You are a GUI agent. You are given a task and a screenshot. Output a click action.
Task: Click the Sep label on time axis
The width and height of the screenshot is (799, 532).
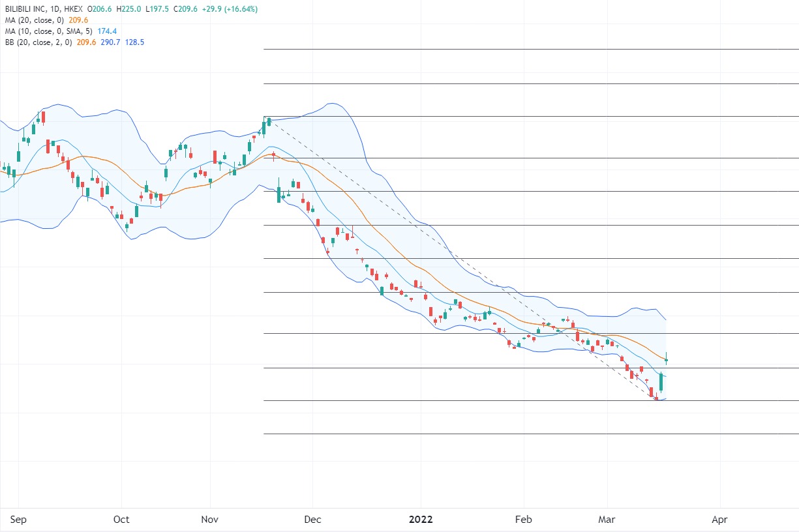tap(18, 520)
